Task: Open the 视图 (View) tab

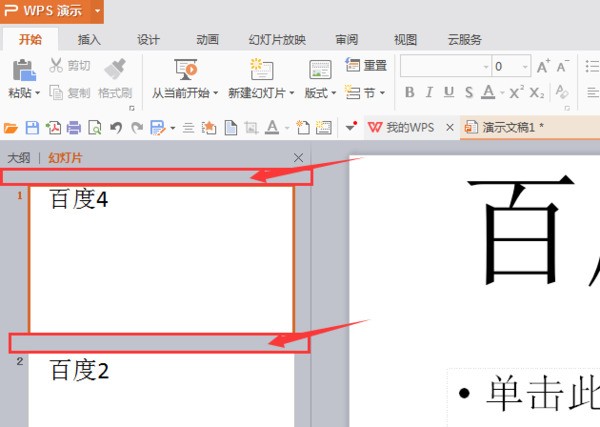Action: click(405, 39)
